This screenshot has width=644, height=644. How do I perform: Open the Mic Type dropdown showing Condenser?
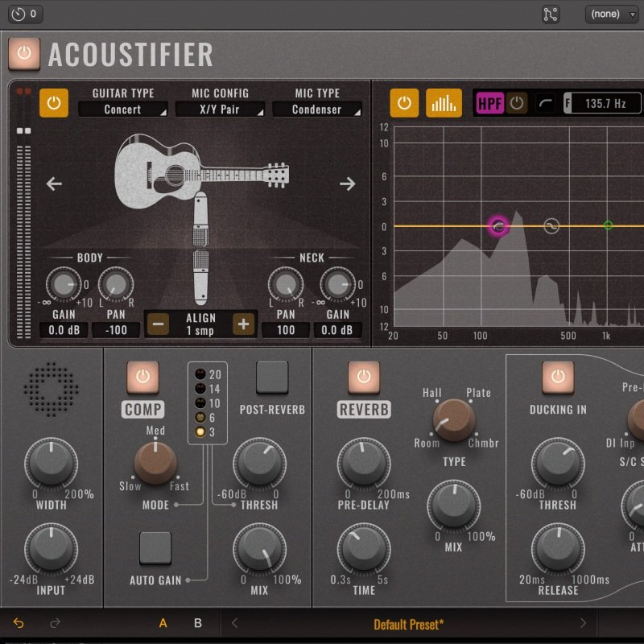tap(316, 109)
